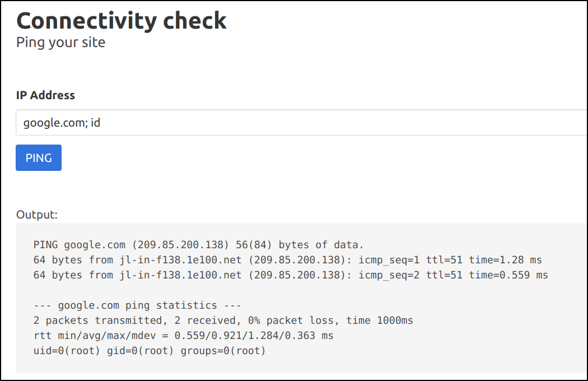Image resolution: width=588 pixels, height=381 pixels.
Task: Click inside the IP Address input field
Action: click(x=224, y=122)
